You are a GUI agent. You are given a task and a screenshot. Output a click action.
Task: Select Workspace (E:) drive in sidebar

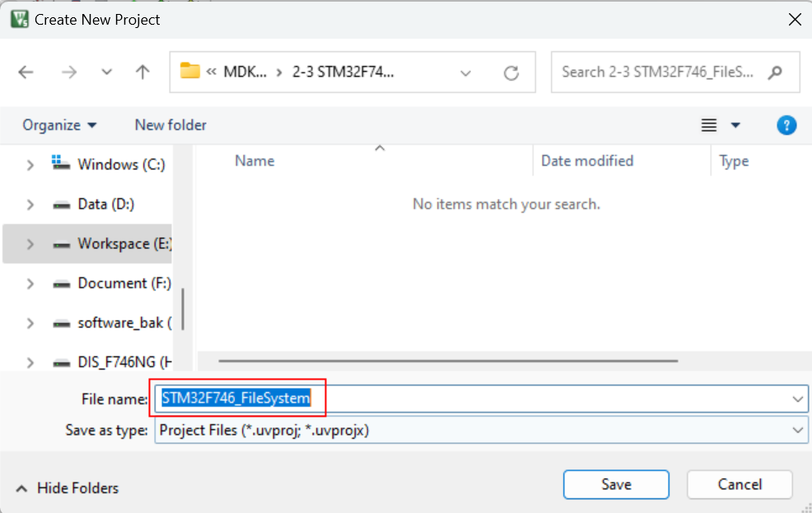124,244
